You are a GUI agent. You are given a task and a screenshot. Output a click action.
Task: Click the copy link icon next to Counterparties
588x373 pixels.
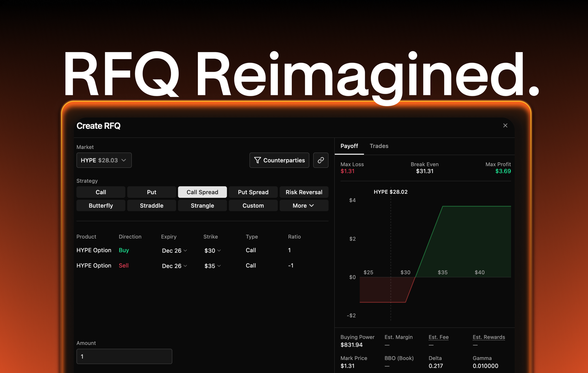coord(320,160)
